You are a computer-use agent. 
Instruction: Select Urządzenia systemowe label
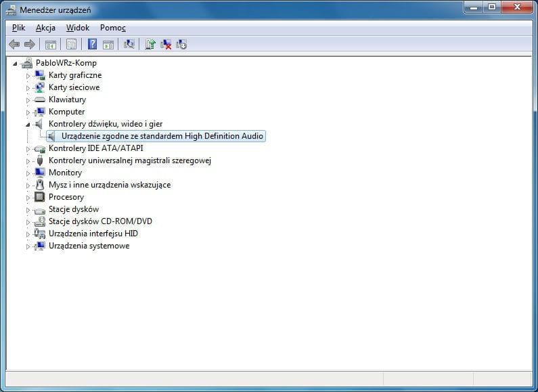pyautogui.click(x=89, y=246)
